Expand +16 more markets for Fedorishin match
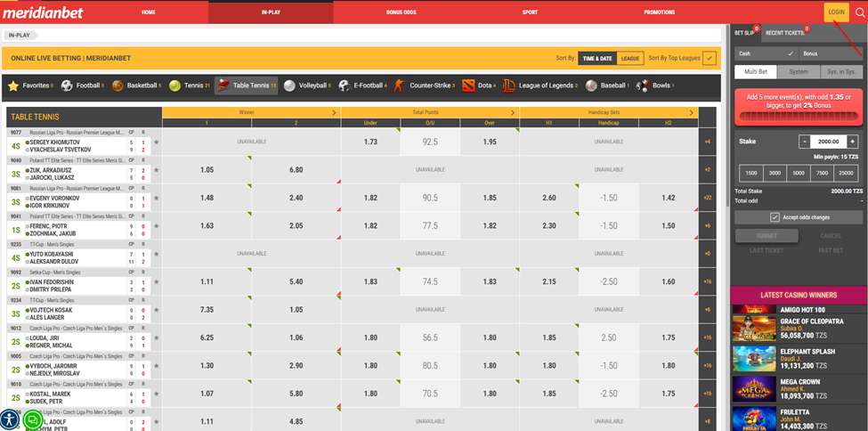This screenshot has height=431, width=868. click(708, 281)
